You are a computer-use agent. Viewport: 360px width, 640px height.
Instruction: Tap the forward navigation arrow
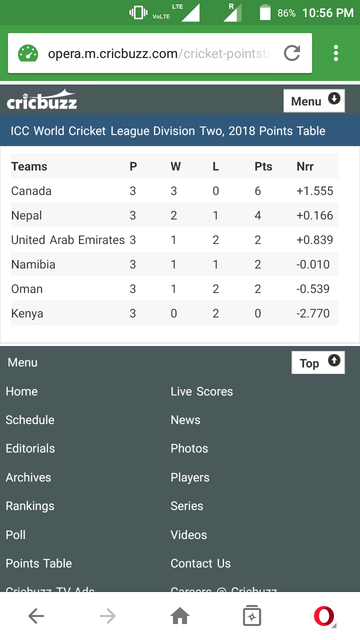coord(108,616)
